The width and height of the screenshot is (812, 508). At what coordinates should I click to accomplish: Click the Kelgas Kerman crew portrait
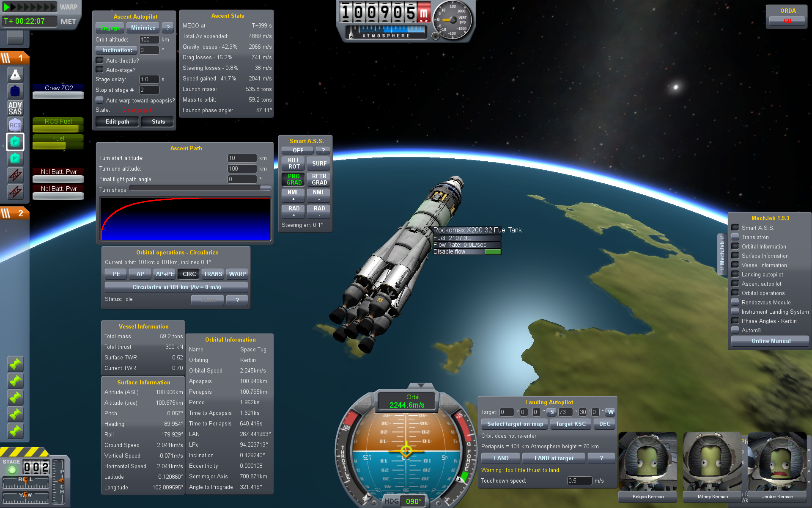click(647, 461)
